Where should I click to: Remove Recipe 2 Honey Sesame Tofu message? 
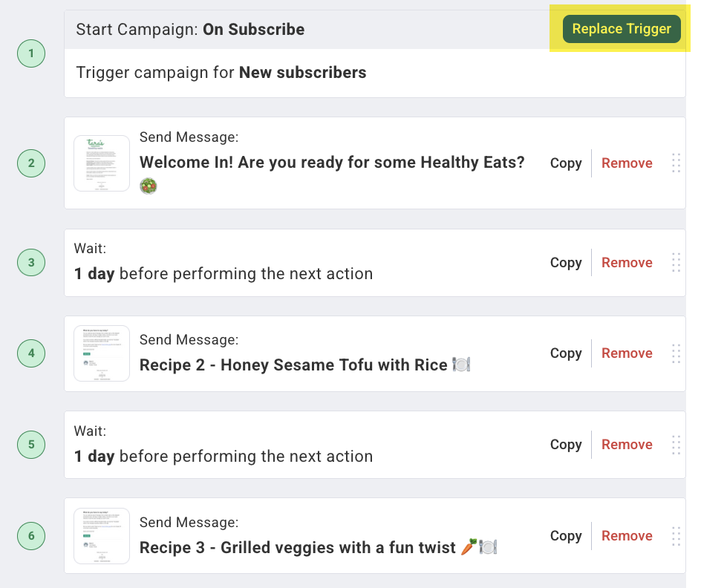click(627, 353)
